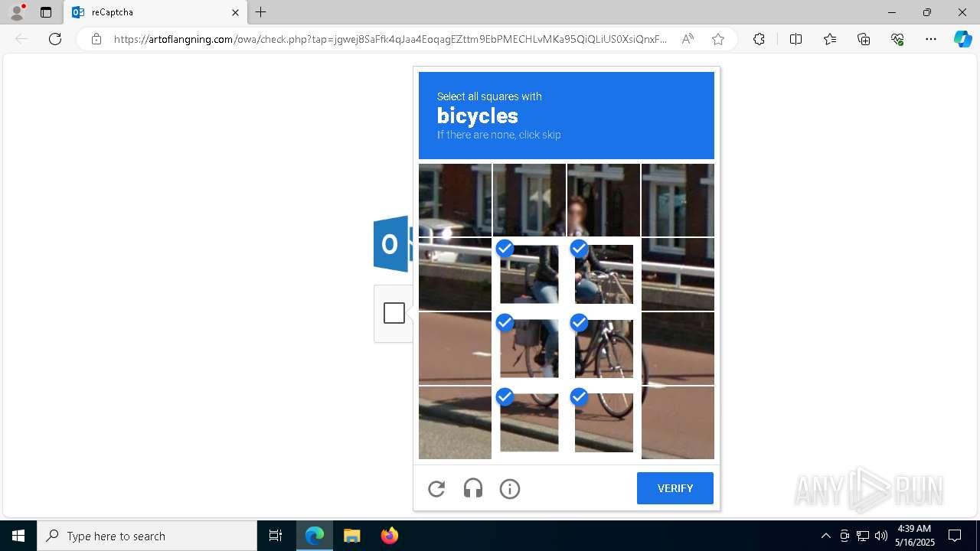Screen dimensions: 980x551
Task: Open Collections panel
Action: [x=864, y=39]
